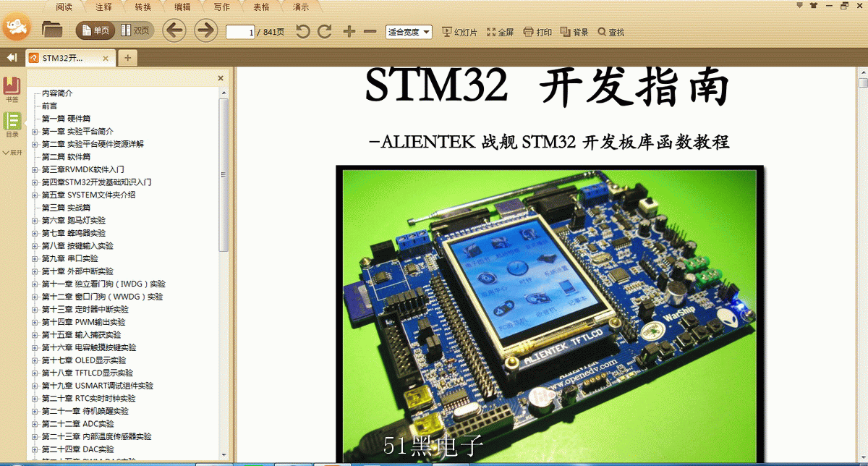
Task: Rotate page counterclockwise
Action: click(303, 31)
